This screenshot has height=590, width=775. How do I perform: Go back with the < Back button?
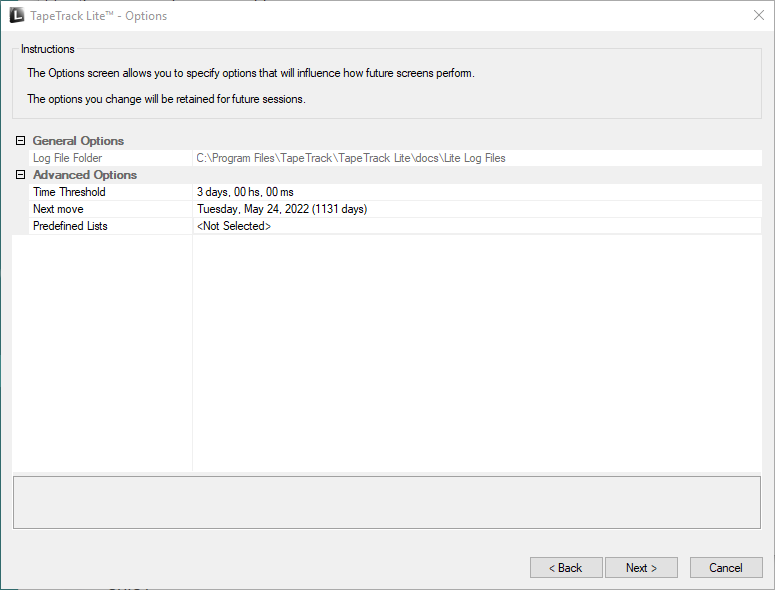pos(566,568)
